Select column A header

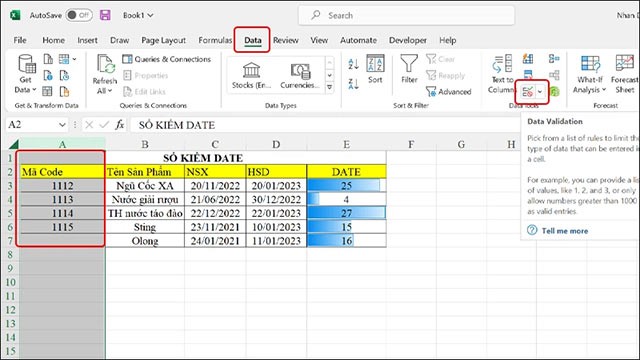tap(62, 144)
